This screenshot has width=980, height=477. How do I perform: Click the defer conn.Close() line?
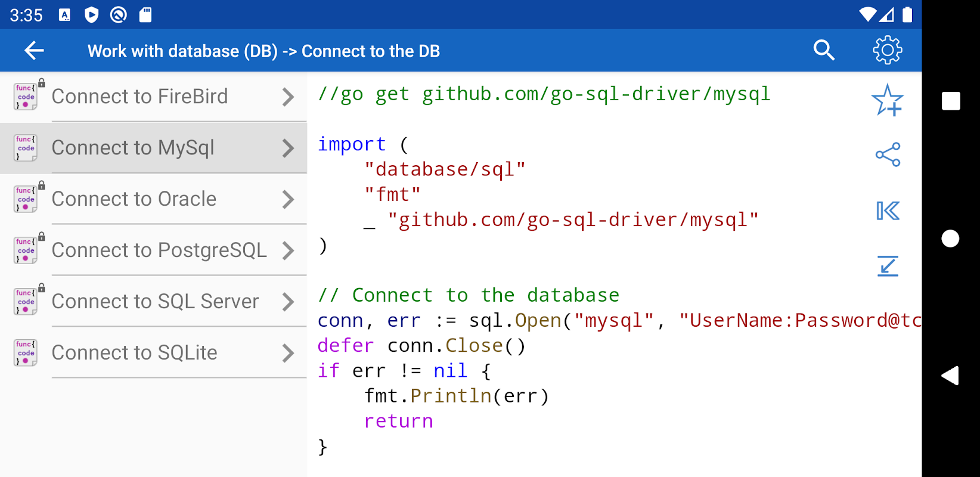pos(421,346)
